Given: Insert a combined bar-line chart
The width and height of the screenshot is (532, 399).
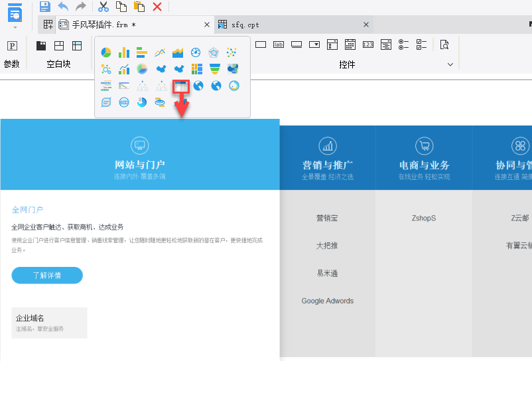Looking at the screenshot, I should (124, 69).
